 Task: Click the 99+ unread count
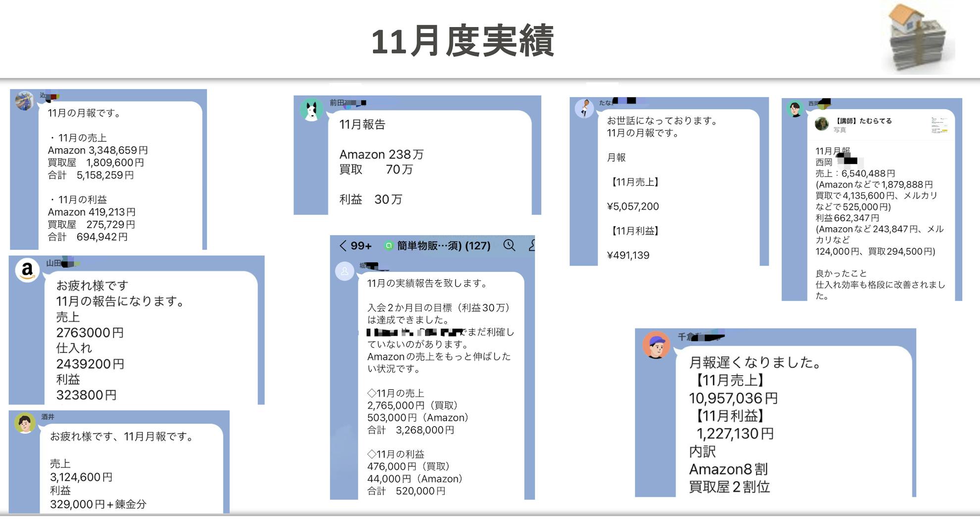click(x=361, y=246)
